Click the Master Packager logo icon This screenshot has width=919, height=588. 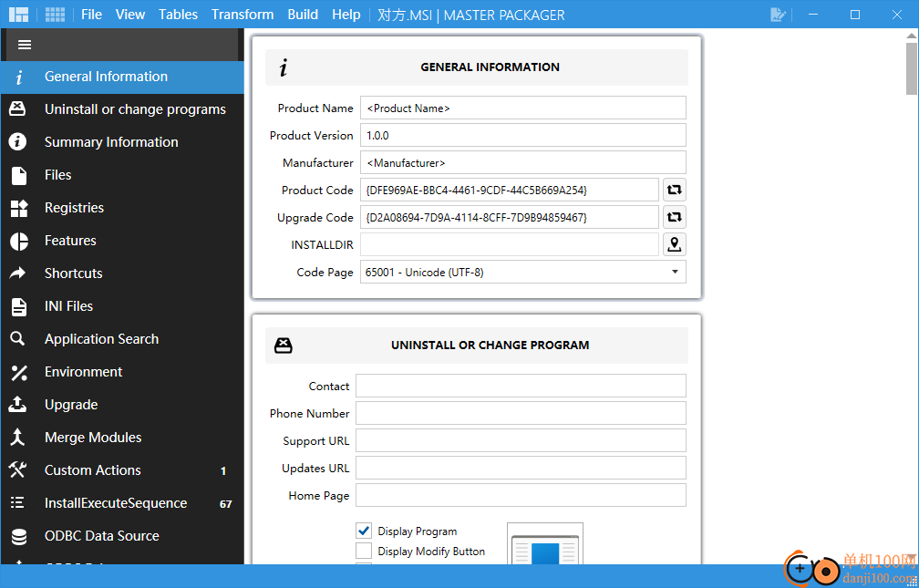click(19, 15)
